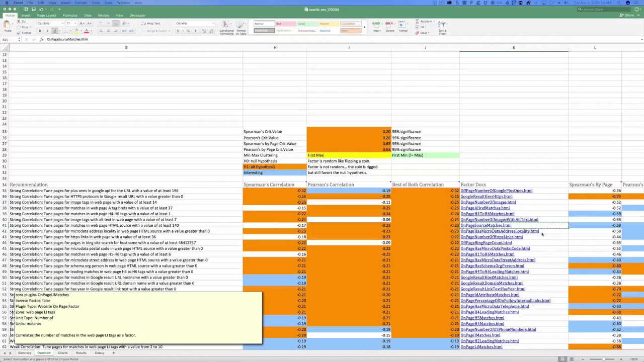Click the increase decimal icon
644x362 pixels.
coord(203,31)
